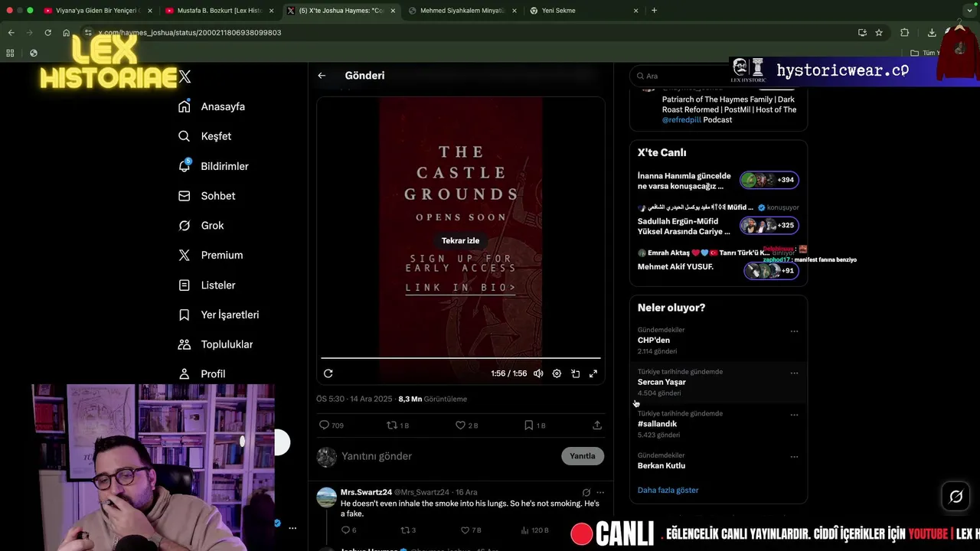Click the Yer İşaretleri bookmark icon

(184, 315)
